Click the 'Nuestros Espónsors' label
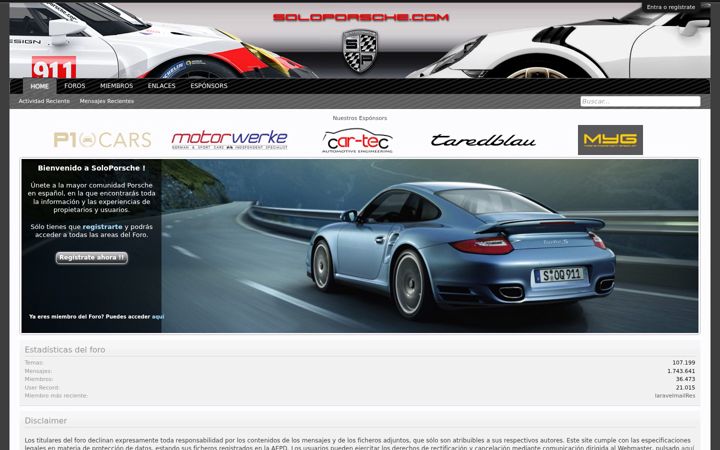This screenshot has width=720, height=450. (360, 118)
